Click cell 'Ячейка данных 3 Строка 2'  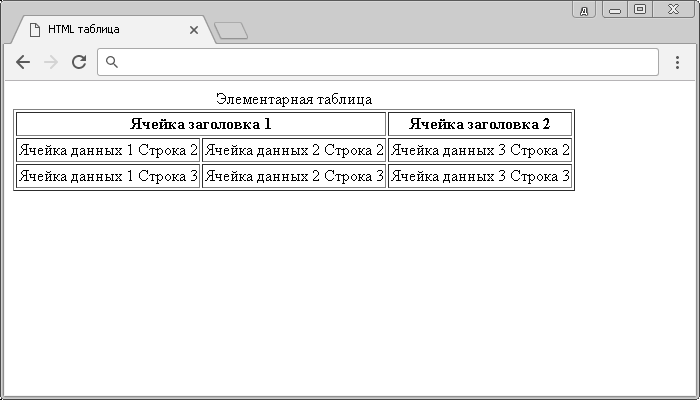(x=480, y=150)
